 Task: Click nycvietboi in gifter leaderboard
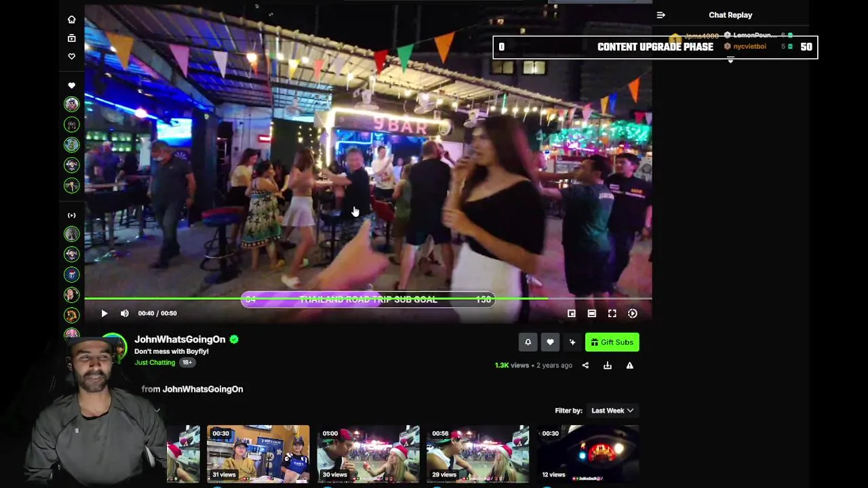(749, 47)
